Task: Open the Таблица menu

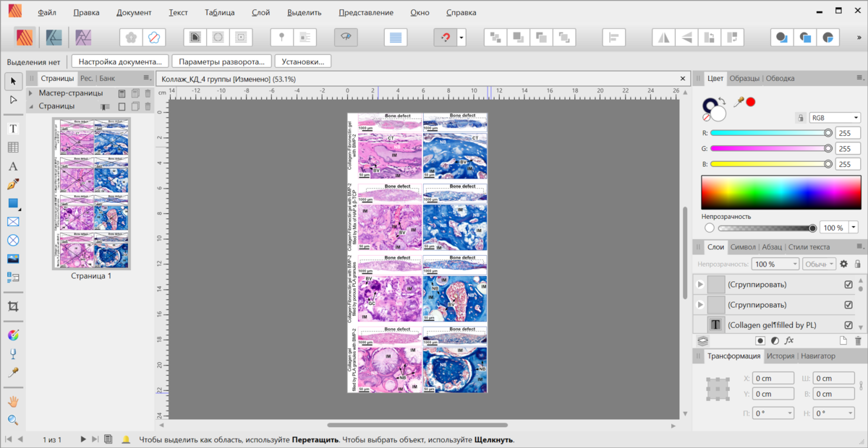Action: click(219, 12)
